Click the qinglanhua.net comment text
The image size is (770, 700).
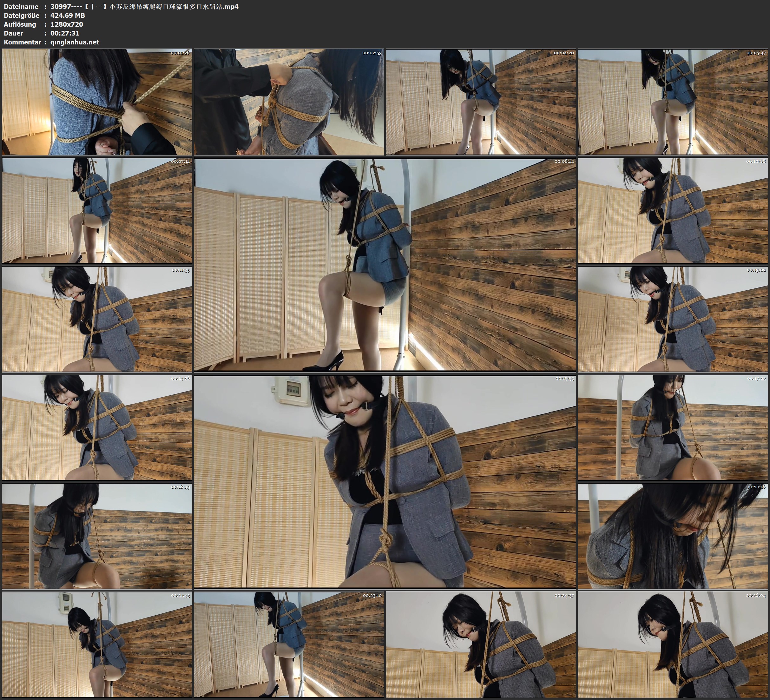75,42
